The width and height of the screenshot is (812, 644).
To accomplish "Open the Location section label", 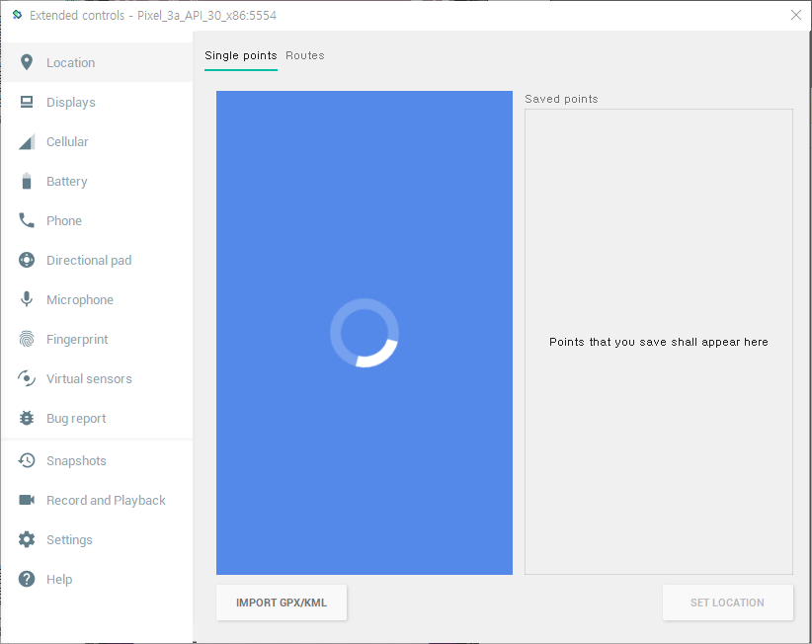I will click(70, 62).
